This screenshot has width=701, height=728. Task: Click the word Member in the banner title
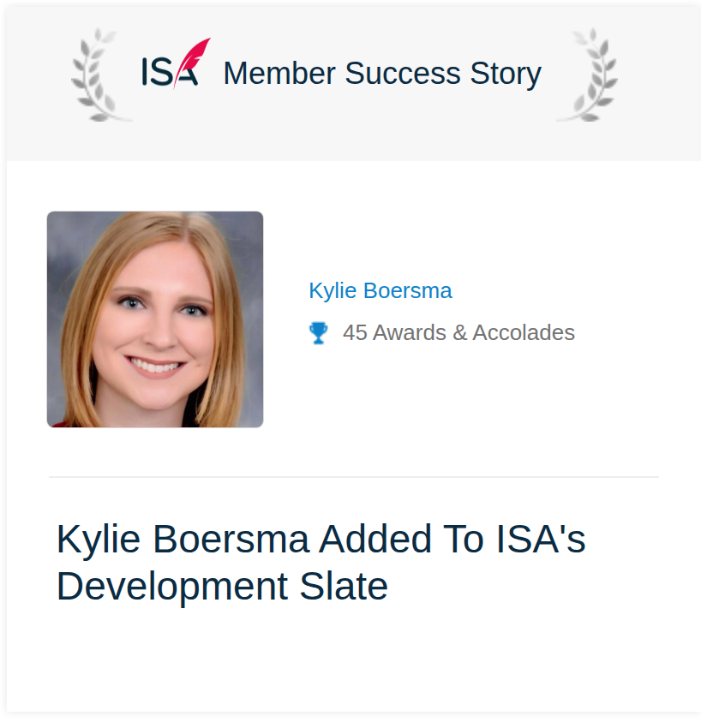click(x=279, y=74)
